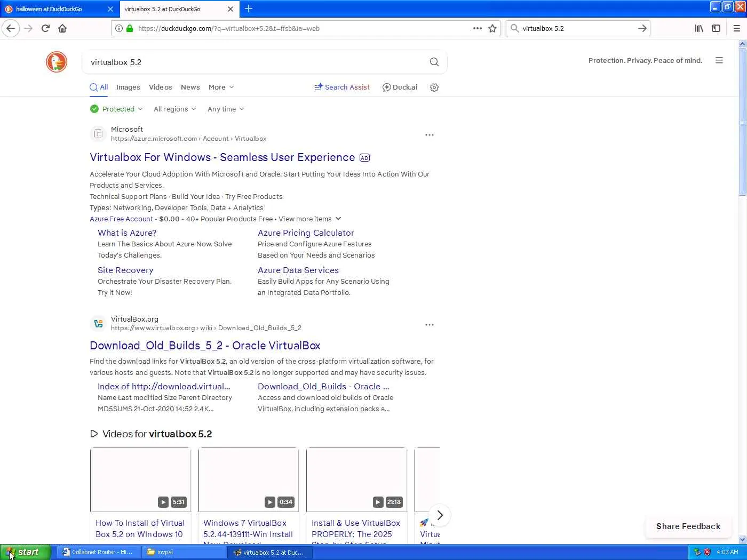Toggle the browser sidebar icon
Viewport: 747px width, 560px height.
pyautogui.click(x=716, y=28)
